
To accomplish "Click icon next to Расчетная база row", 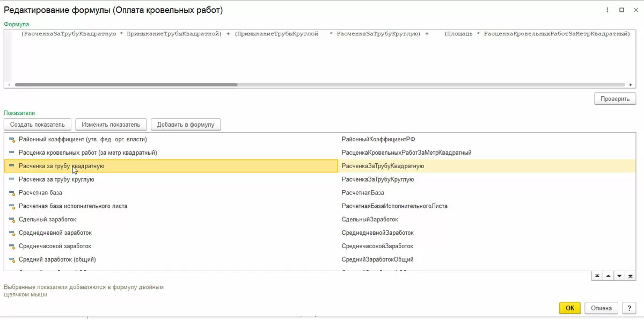I will pos(12,193).
